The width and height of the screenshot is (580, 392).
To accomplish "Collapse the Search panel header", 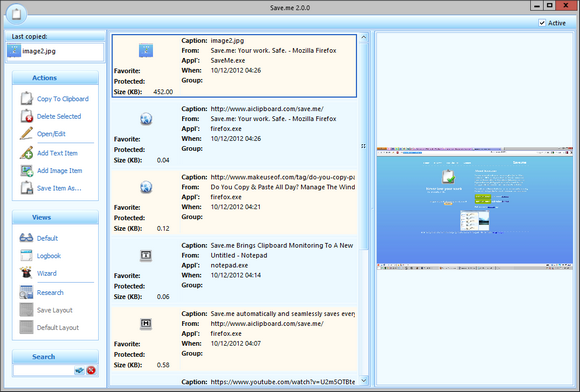I will point(55,356).
